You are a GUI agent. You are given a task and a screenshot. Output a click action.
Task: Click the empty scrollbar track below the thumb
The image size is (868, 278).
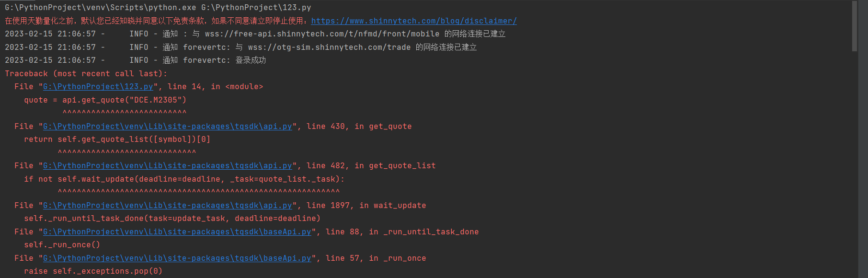[x=855, y=163]
